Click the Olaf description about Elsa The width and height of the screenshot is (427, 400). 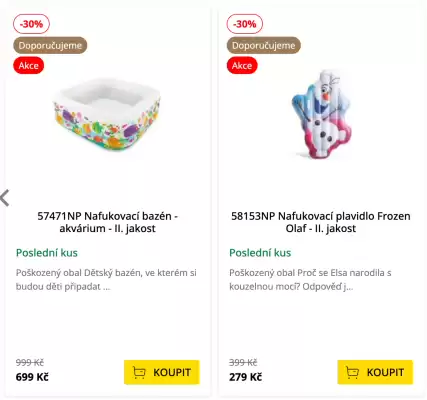[310, 280]
